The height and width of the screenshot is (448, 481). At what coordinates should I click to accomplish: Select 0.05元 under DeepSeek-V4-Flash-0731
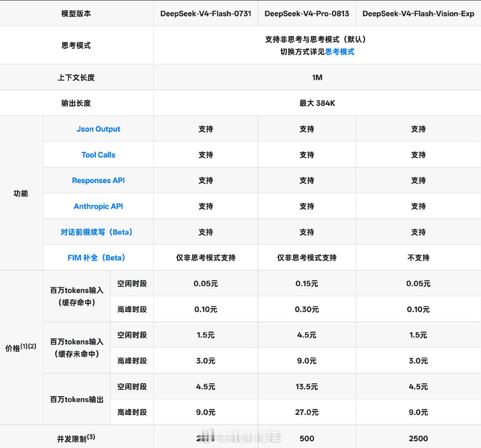[x=205, y=284]
